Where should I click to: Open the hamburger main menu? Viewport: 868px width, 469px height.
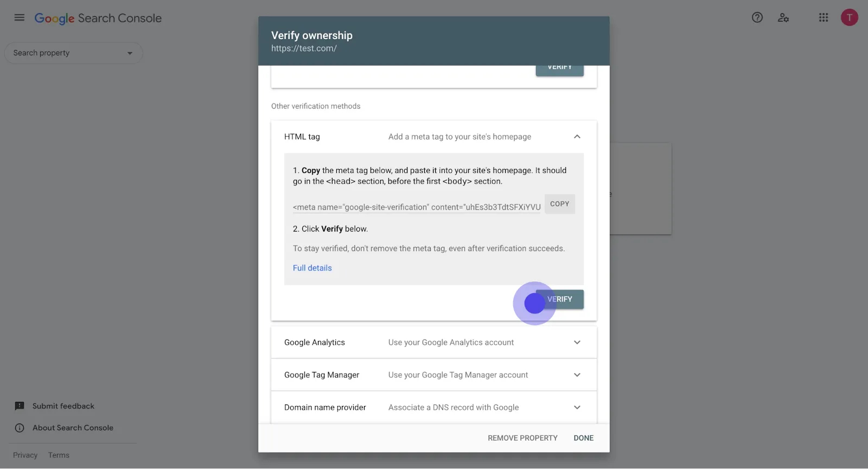(20, 18)
